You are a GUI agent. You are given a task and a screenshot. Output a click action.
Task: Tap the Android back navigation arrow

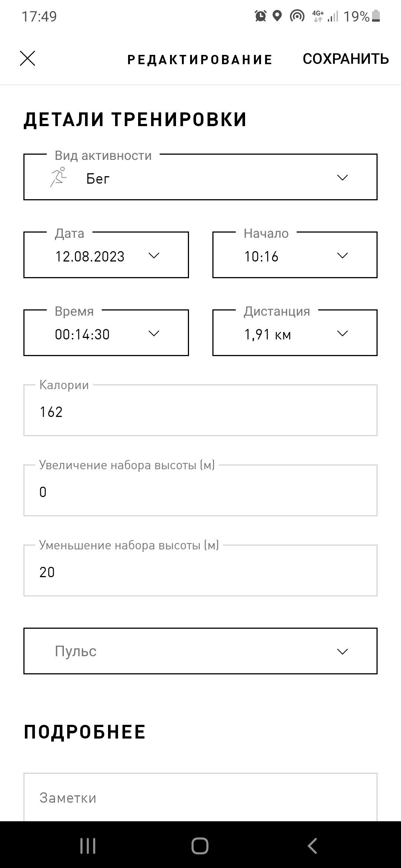312,846
